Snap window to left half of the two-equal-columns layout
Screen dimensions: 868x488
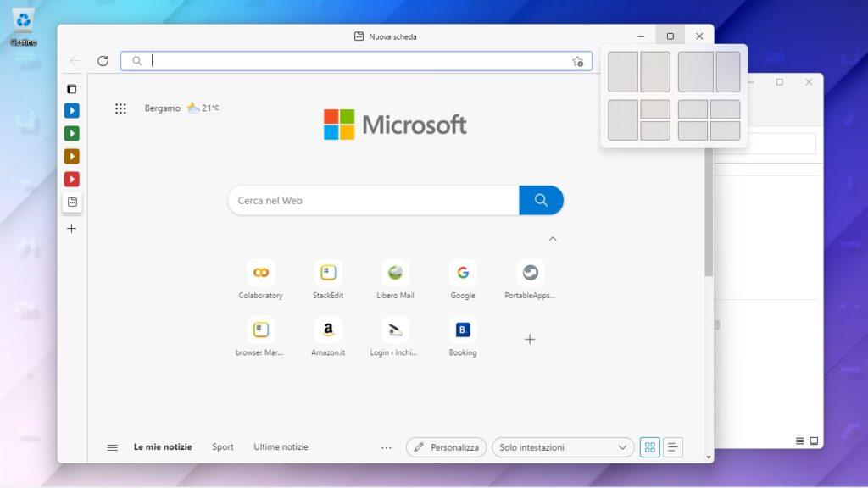coord(623,72)
